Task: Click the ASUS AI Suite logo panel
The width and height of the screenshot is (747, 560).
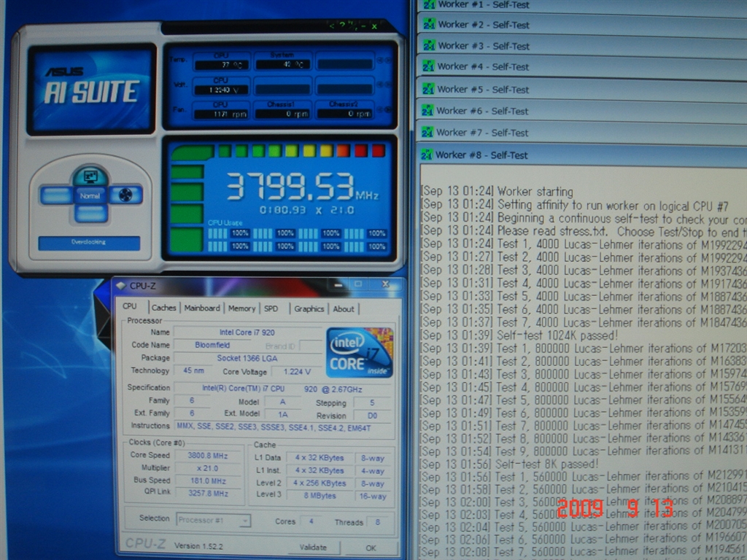Action: click(91, 89)
